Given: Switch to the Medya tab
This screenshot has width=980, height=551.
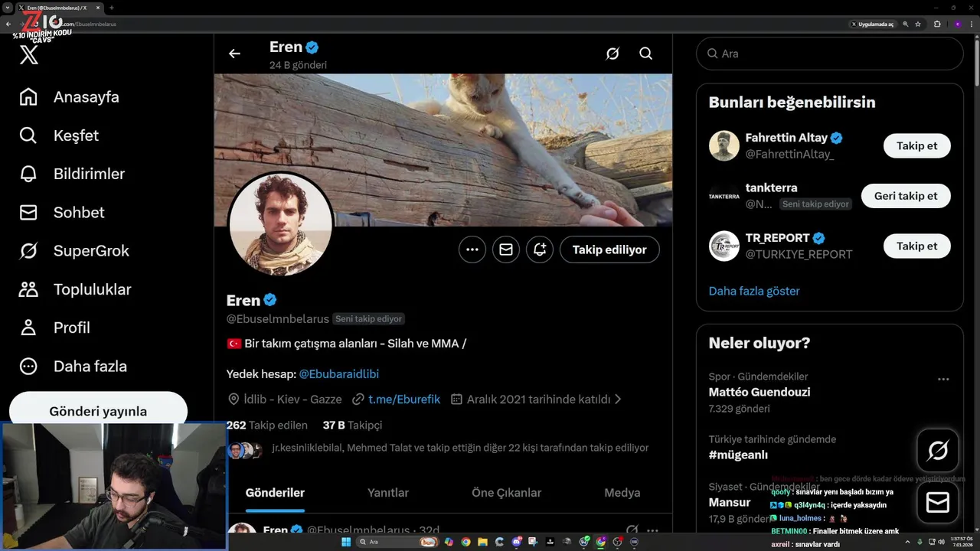Looking at the screenshot, I should [622, 493].
